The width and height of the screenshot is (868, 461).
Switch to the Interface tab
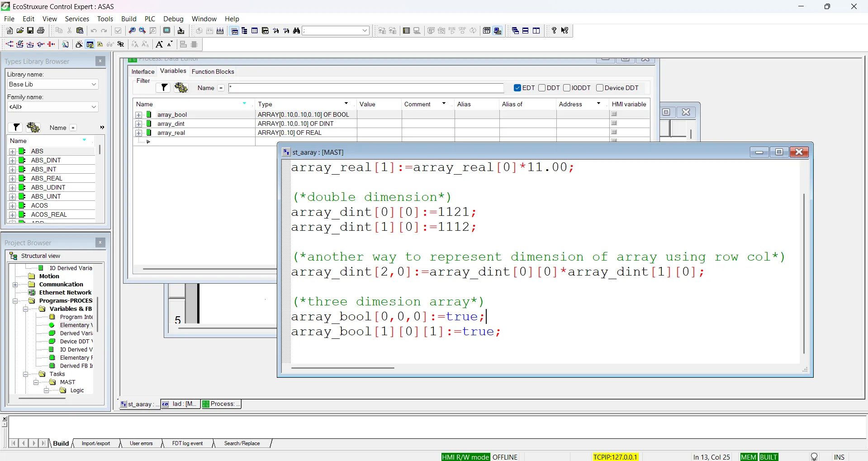coord(143,71)
